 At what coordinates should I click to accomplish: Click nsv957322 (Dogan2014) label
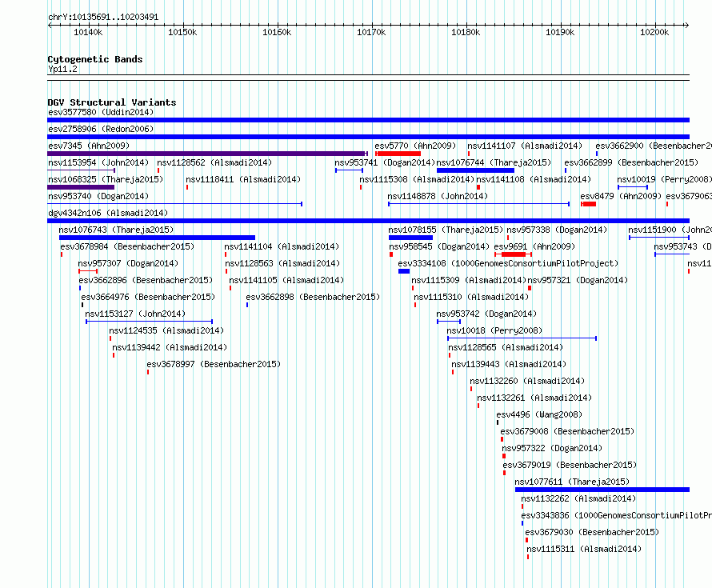coord(552,448)
